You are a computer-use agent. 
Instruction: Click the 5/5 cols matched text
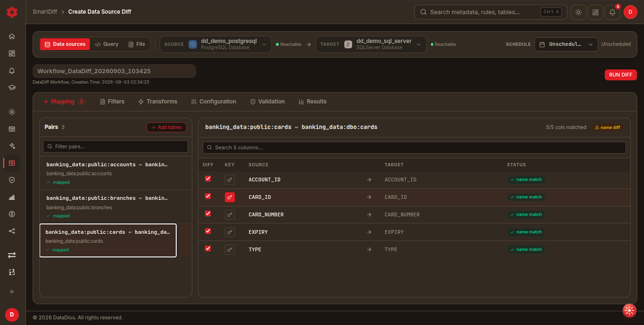(566, 128)
